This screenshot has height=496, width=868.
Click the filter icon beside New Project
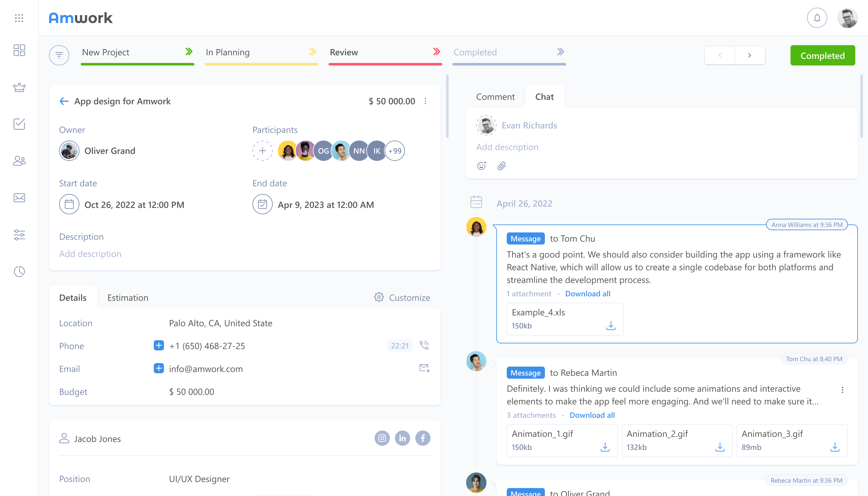59,55
